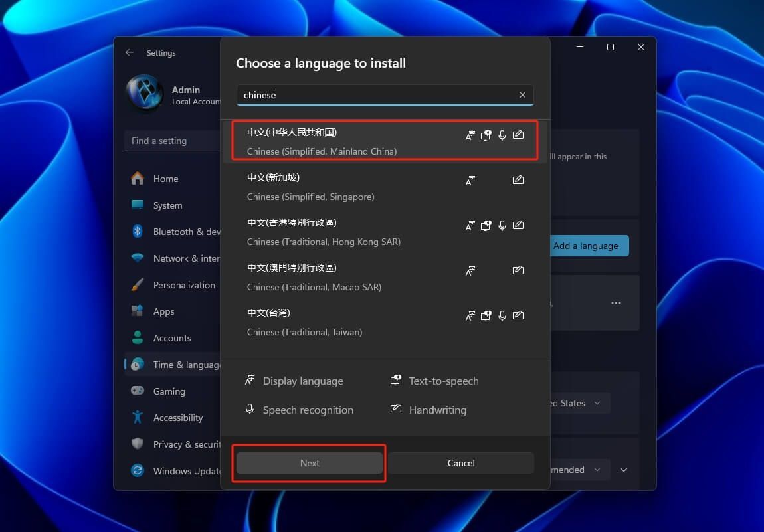Open Windows Update settings

pos(173,471)
